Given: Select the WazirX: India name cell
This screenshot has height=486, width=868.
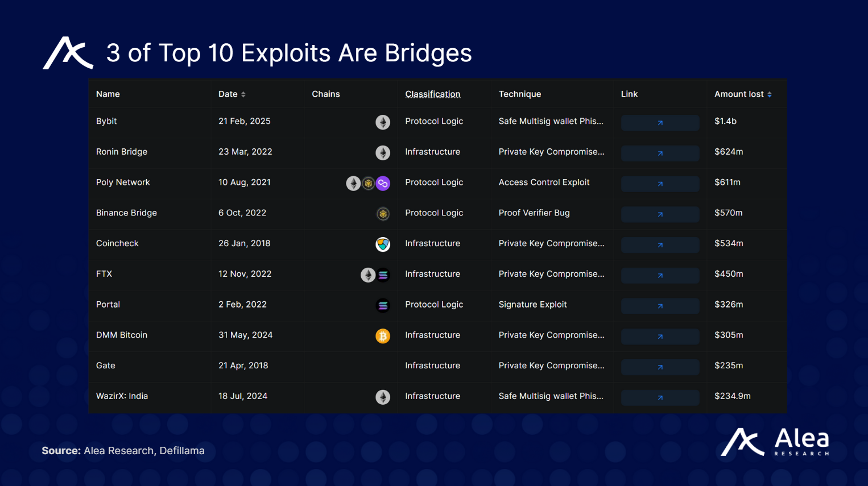Looking at the screenshot, I should 122,396.
